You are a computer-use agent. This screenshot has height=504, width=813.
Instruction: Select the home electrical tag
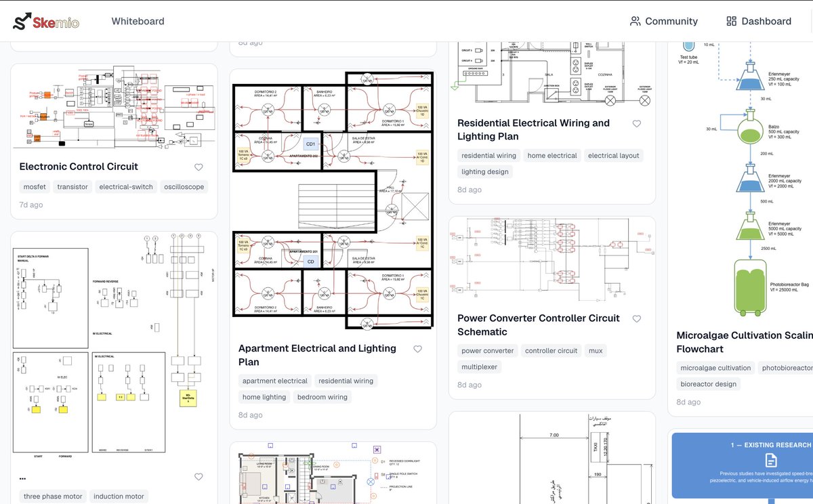552,156
